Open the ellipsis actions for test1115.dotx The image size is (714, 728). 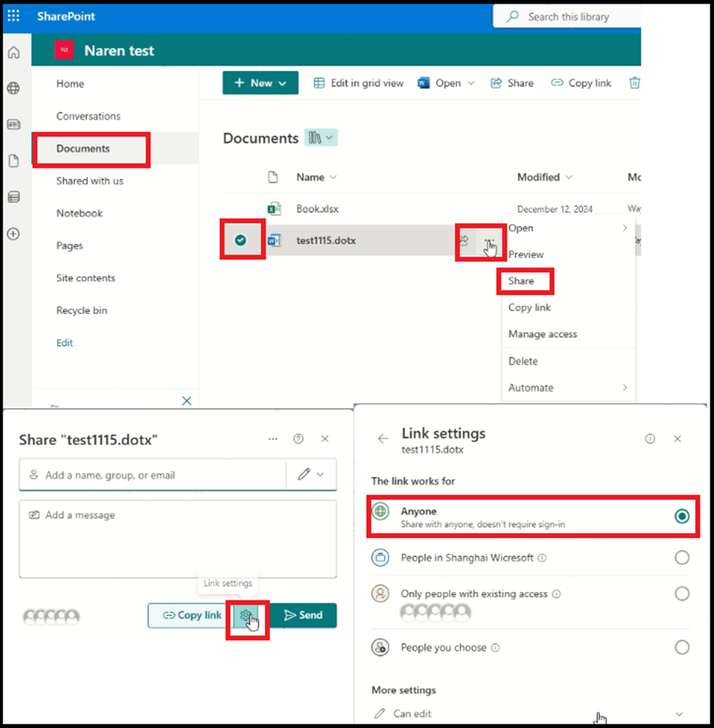(x=489, y=241)
